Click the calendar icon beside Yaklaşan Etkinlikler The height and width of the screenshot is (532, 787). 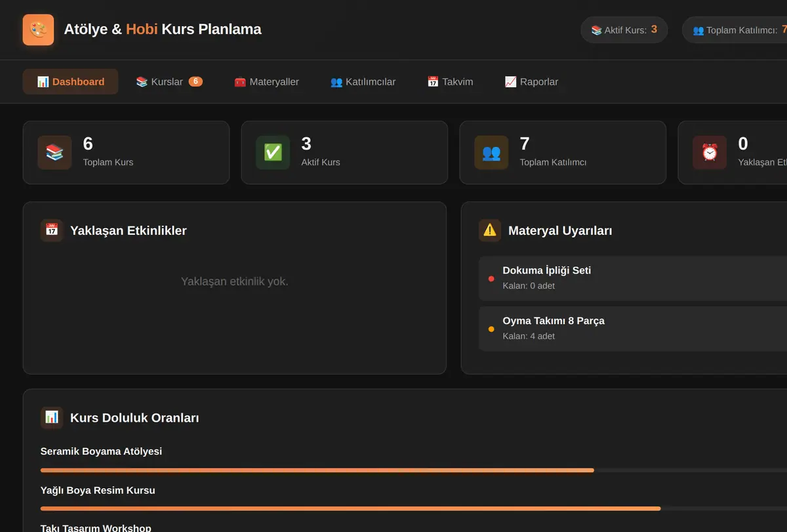pyautogui.click(x=52, y=230)
